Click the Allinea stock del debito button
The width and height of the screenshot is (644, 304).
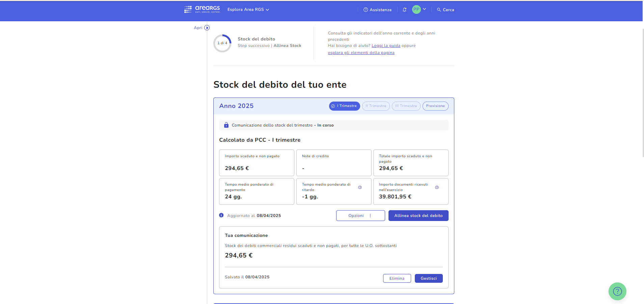418,216
